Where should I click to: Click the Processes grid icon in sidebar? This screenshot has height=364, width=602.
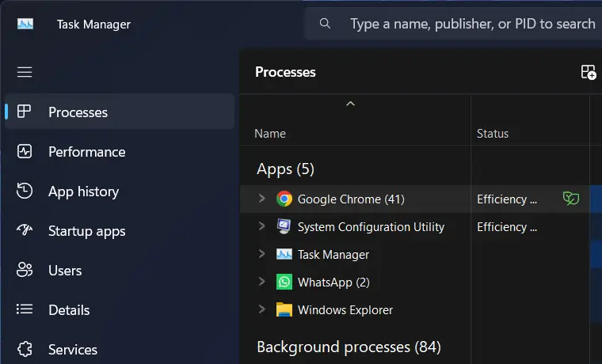pos(24,112)
